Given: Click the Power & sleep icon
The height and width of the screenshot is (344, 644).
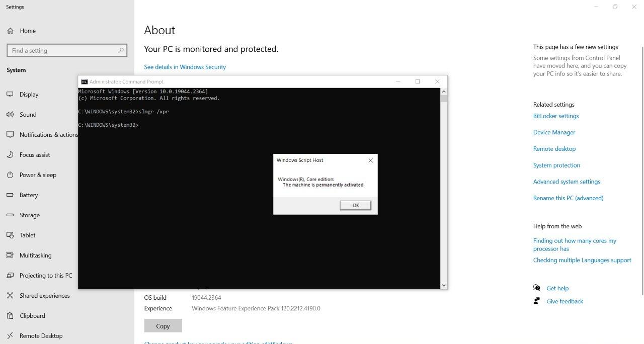Looking at the screenshot, I should pos(10,175).
